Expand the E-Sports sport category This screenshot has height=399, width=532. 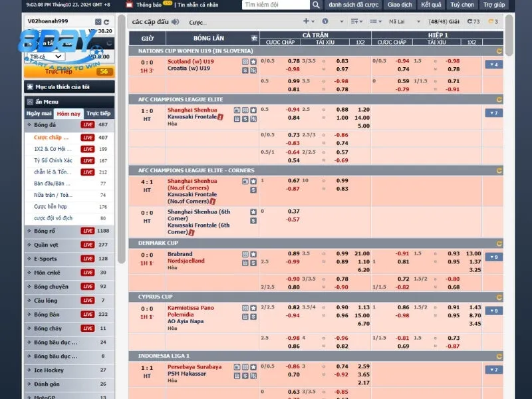click(69, 259)
